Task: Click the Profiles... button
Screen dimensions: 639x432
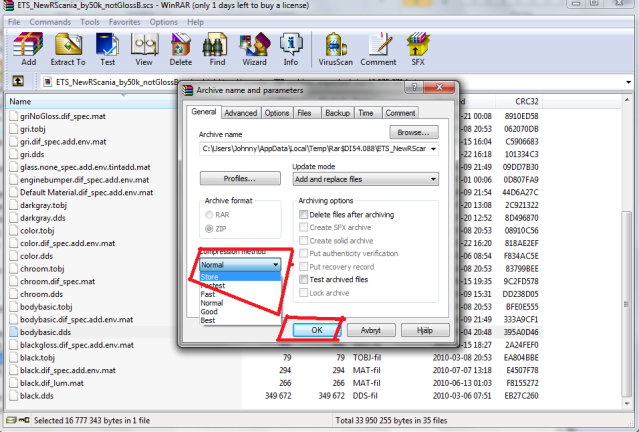Action: (240, 179)
